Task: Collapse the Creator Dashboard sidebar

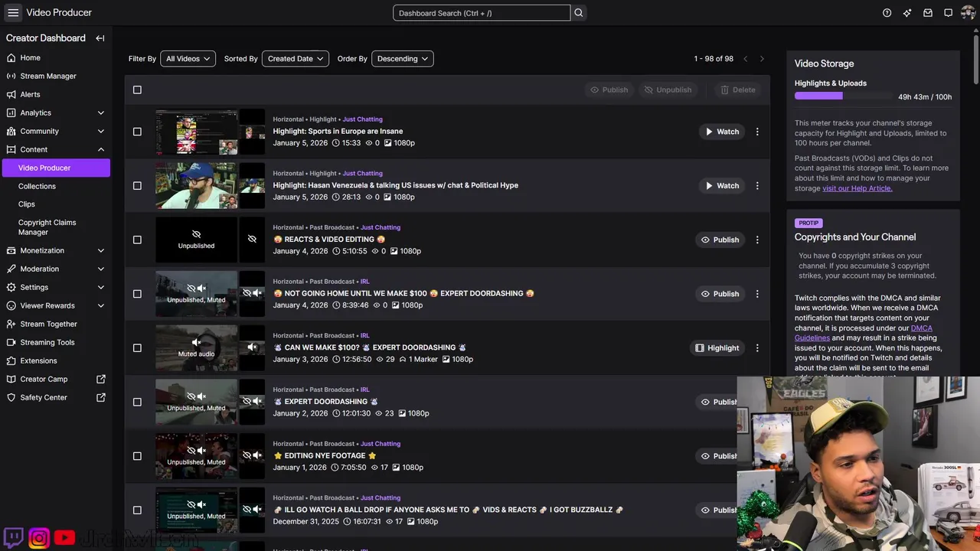Action: point(100,38)
